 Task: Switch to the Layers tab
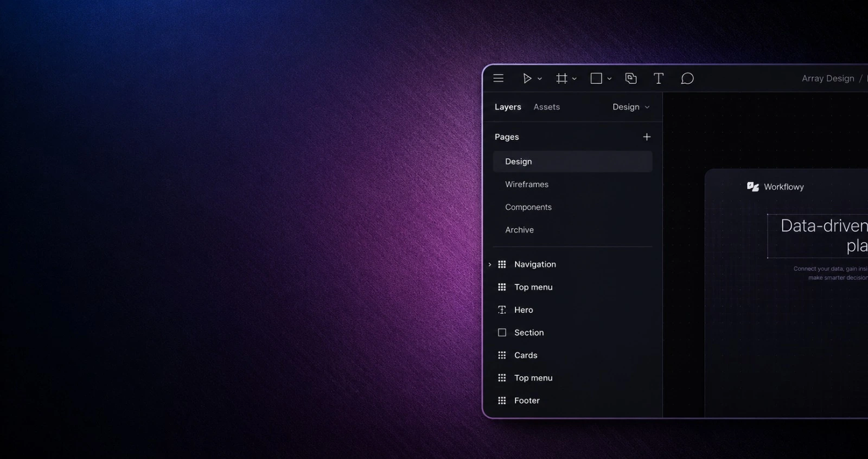click(x=508, y=107)
